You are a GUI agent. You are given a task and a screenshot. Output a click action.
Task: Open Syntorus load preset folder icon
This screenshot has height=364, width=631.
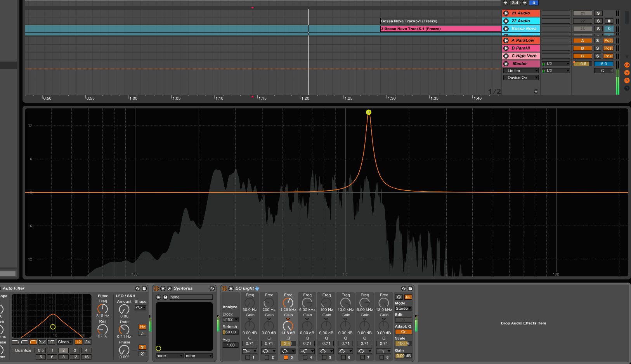[158, 297]
